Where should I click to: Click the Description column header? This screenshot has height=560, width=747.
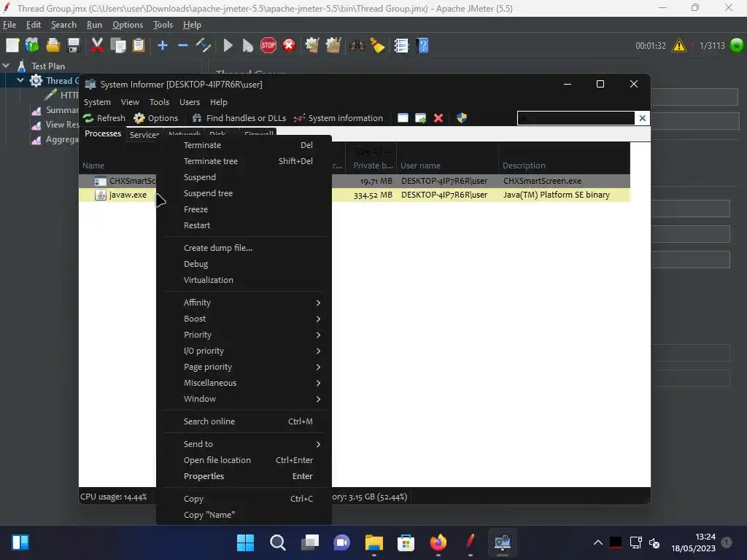click(564, 166)
